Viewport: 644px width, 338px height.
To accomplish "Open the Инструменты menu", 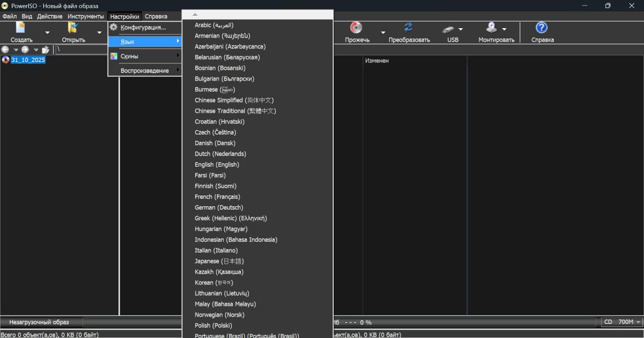I will pyautogui.click(x=86, y=16).
